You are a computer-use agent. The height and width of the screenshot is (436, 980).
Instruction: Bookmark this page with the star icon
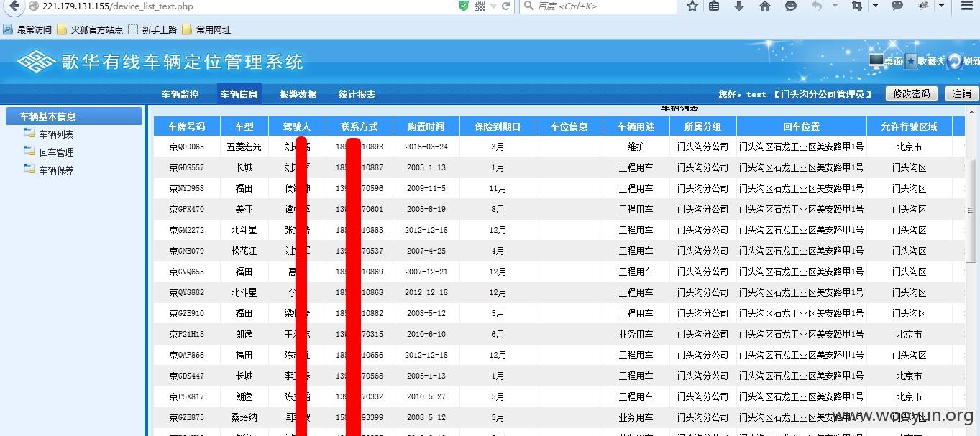tap(692, 6)
